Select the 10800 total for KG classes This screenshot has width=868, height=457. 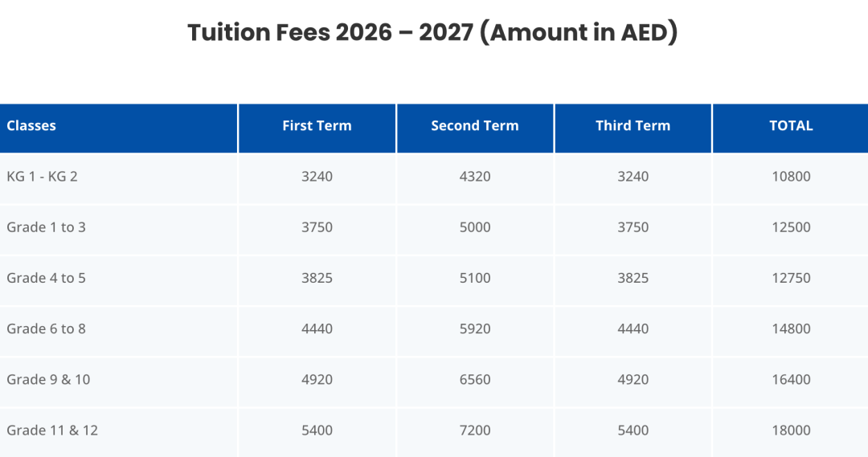[x=791, y=177]
